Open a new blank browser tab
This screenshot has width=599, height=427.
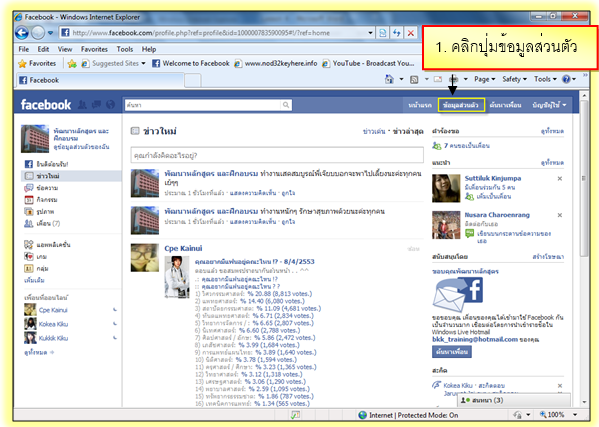[x=193, y=81]
